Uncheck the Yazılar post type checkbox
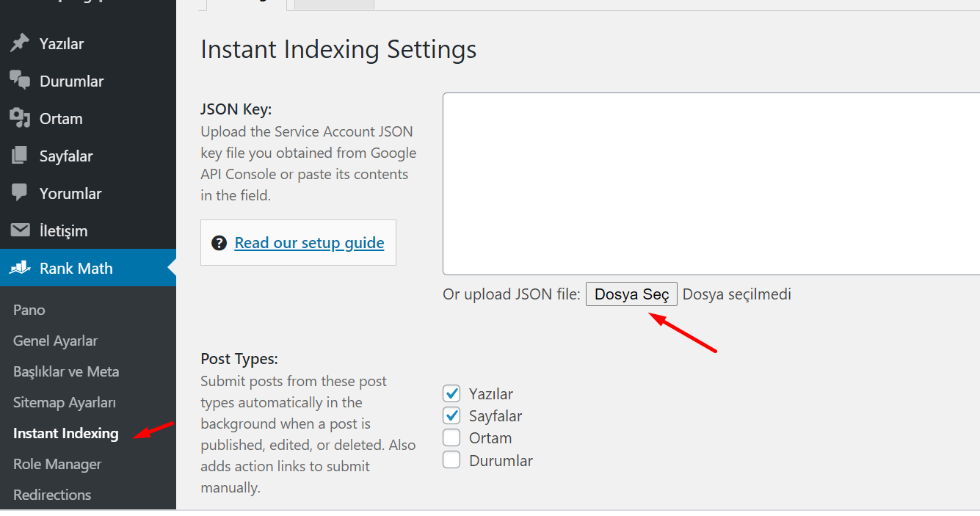Screen dimensions: 980x516 click(x=451, y=393)
